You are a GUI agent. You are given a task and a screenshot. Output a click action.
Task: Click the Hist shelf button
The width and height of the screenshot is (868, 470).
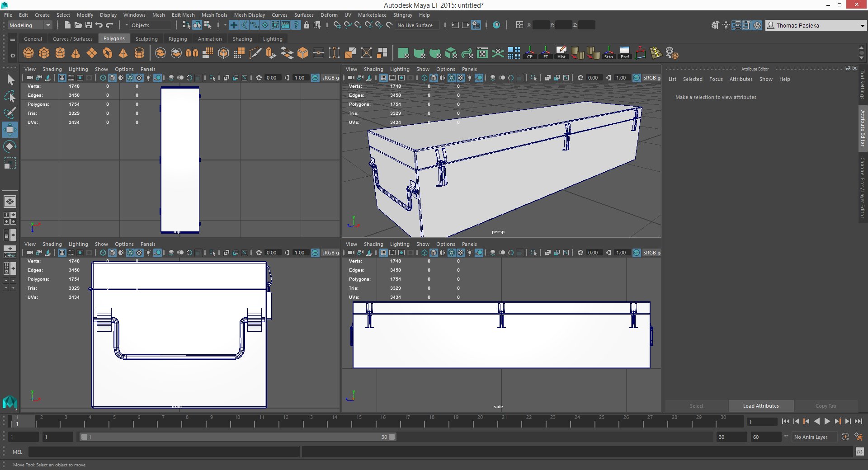pyautogui.click(x=561, y=53)
